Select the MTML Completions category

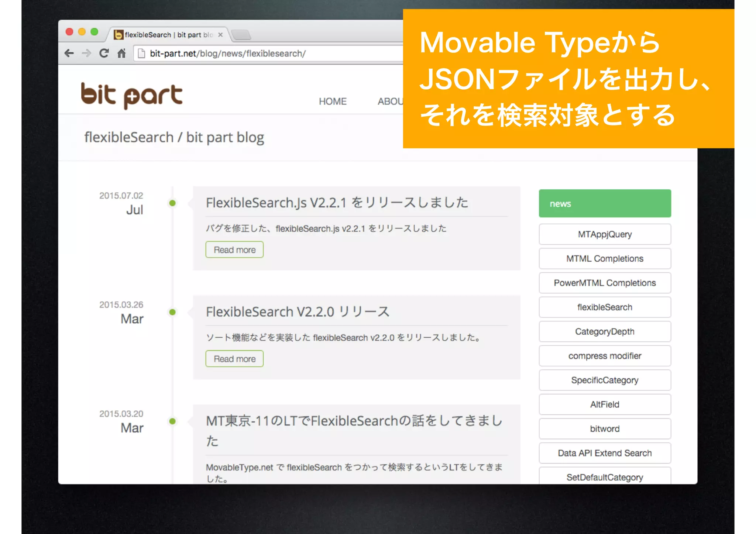click(605, 259)
